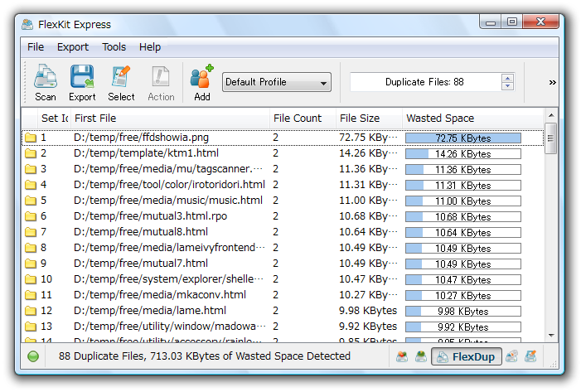Image resolution: width=581 pixels, height=392 pixels.
Task: Click the Add profile icon
Action: [202, 75]
